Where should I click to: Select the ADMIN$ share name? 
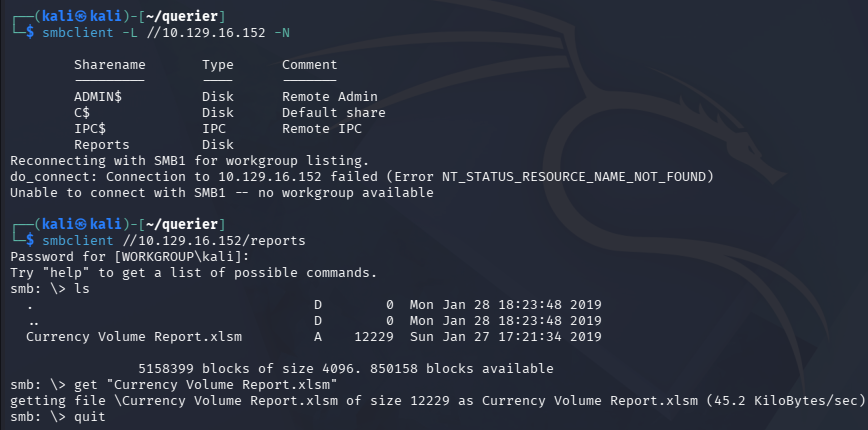pyautogui.click(x=98, y=97)
